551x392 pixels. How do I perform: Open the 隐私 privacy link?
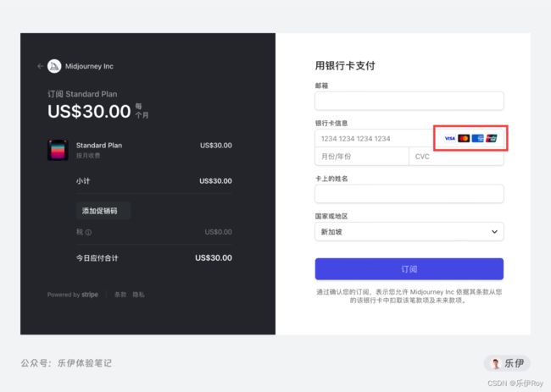(x=138, y=295)
